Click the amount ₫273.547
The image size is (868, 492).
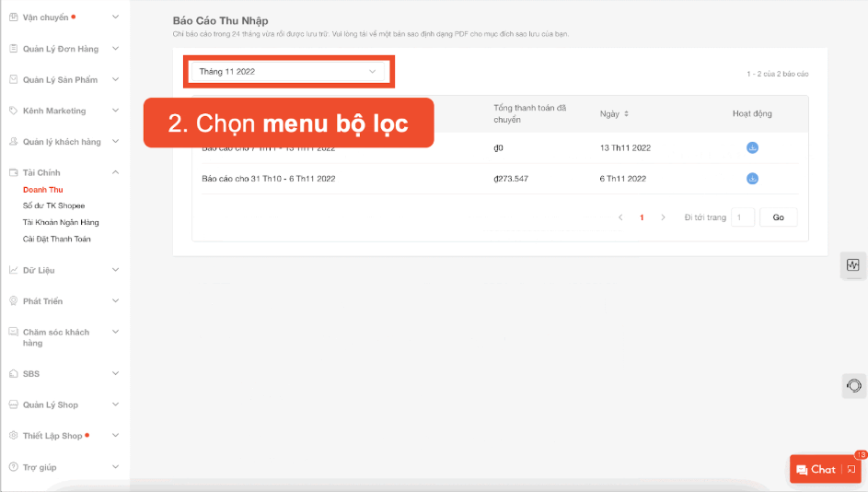(511, 179)
